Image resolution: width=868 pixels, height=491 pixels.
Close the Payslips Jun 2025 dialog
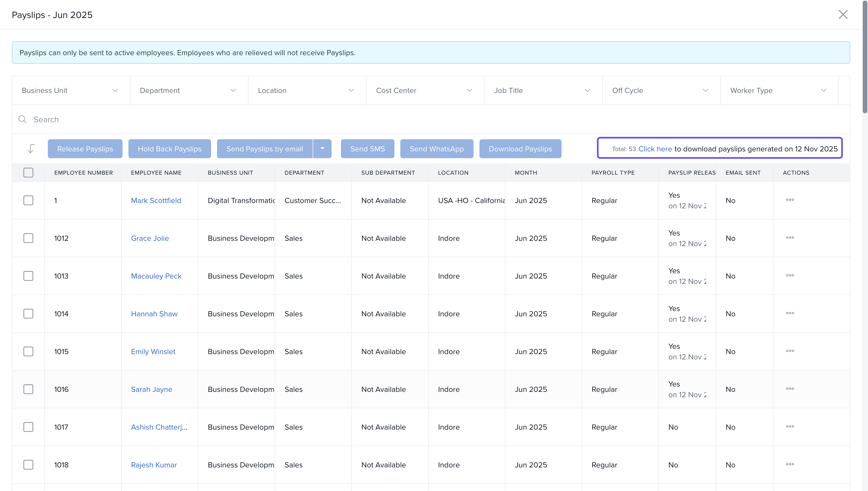(x=843, y=14)
